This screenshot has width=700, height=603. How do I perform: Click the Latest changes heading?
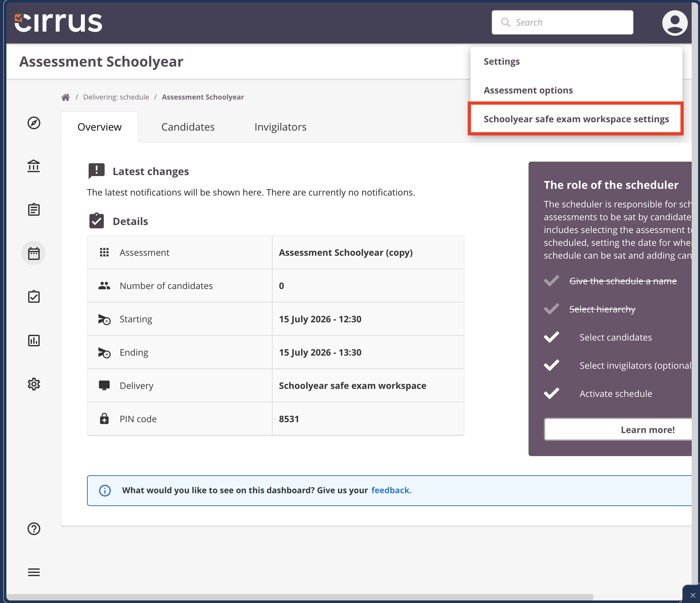(151, 171)
